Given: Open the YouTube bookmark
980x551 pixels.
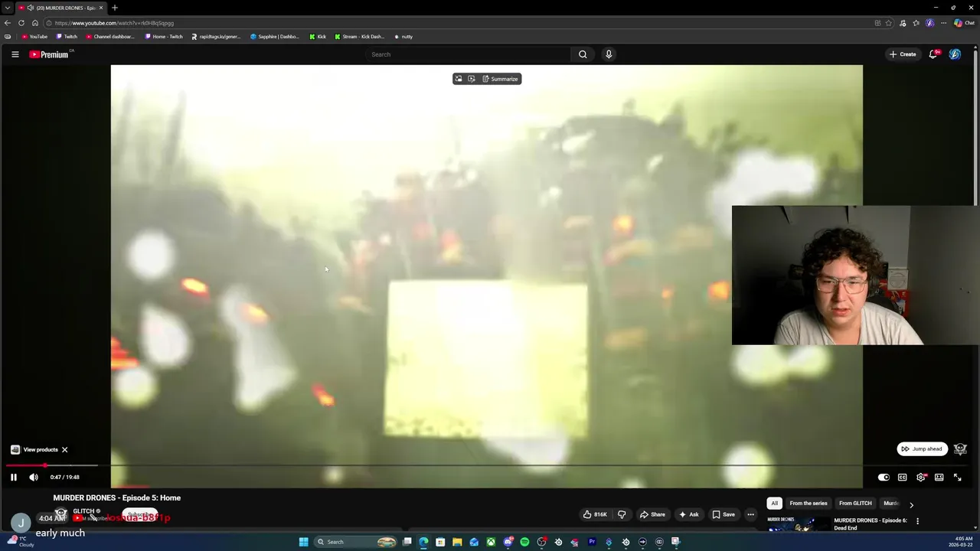Looking at the screenshot, I should pyautogui.click(x=35, y=37).
